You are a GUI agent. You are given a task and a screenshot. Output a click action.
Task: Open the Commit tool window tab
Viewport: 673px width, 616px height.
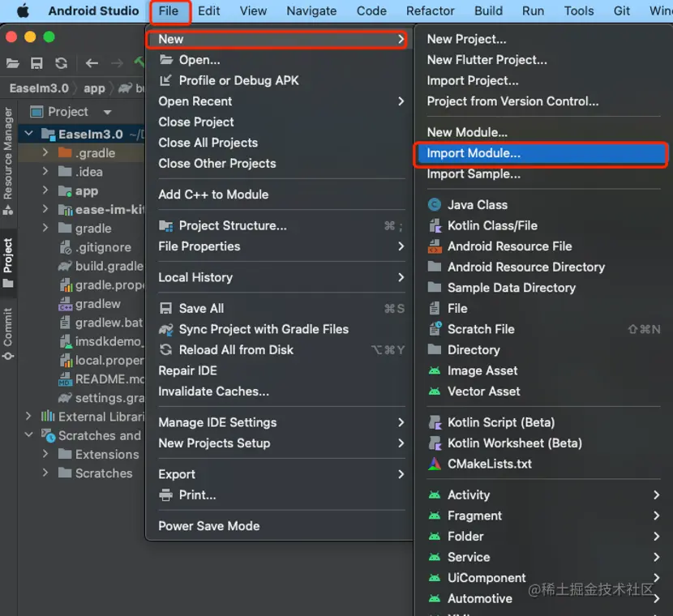8,334
